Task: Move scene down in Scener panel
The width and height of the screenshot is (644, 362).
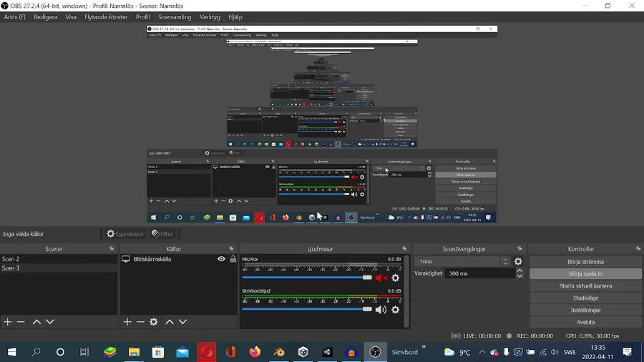Action: pos(49,322)
